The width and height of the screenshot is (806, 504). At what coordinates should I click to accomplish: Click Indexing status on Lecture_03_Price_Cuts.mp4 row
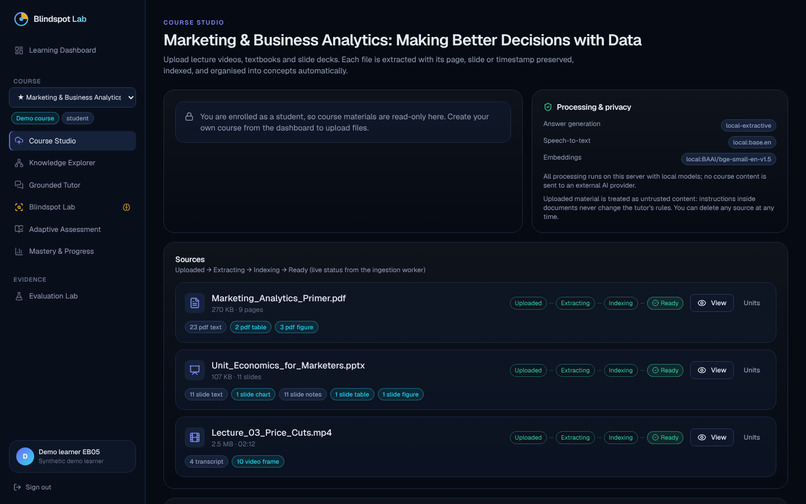[621, 438]
